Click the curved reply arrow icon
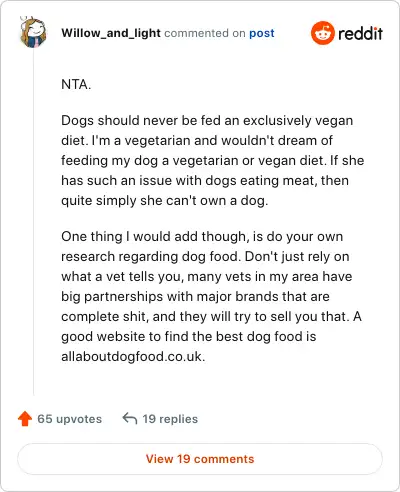Image resolution: width=400 pixels, height=492 pixels. pyautogui.click(x=130, y=418)
